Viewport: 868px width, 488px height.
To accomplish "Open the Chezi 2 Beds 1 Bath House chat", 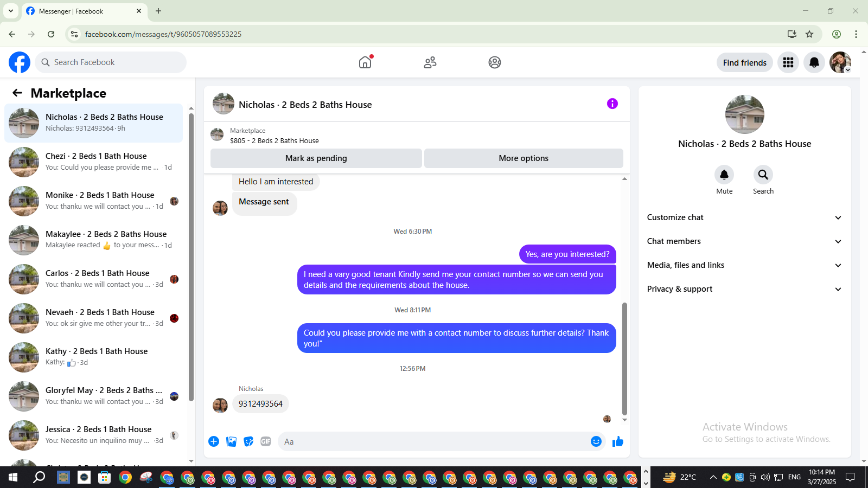I will [93, 162].
